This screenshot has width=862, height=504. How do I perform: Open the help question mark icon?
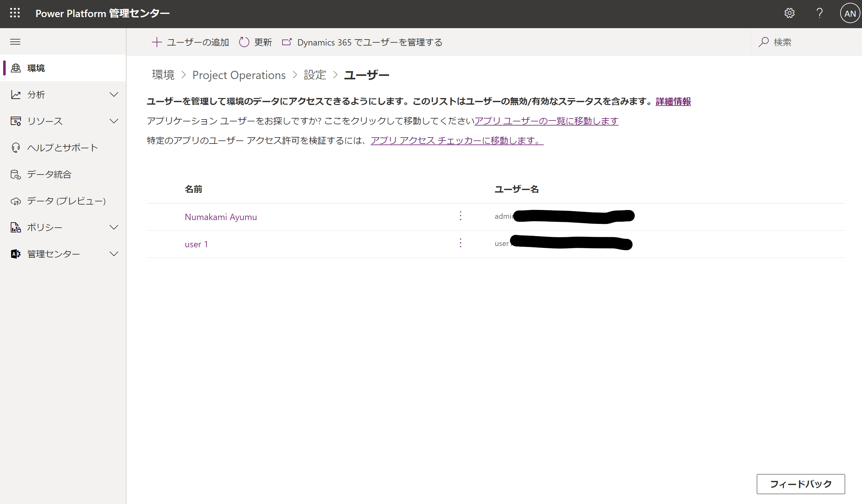click(x=820, y=13)
